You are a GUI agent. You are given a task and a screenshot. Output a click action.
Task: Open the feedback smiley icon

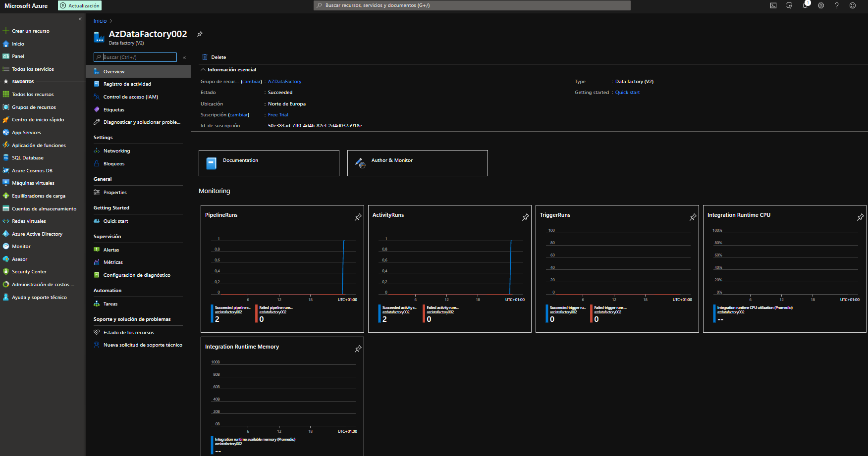[853, 5]
